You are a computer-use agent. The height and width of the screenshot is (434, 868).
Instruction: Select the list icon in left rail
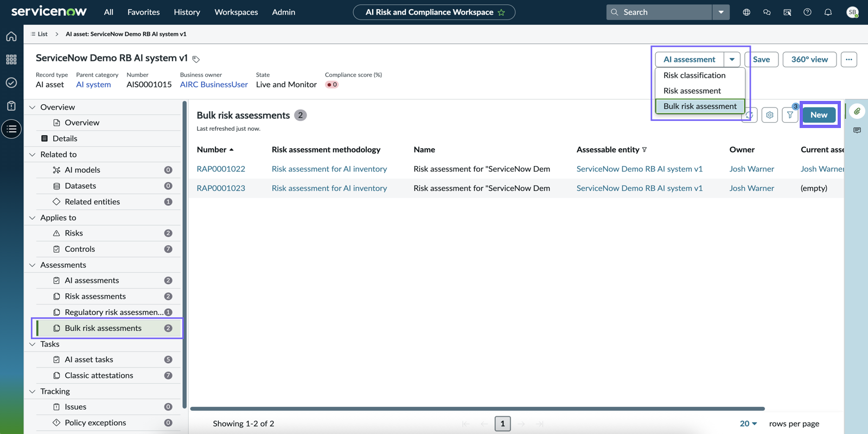11,129
